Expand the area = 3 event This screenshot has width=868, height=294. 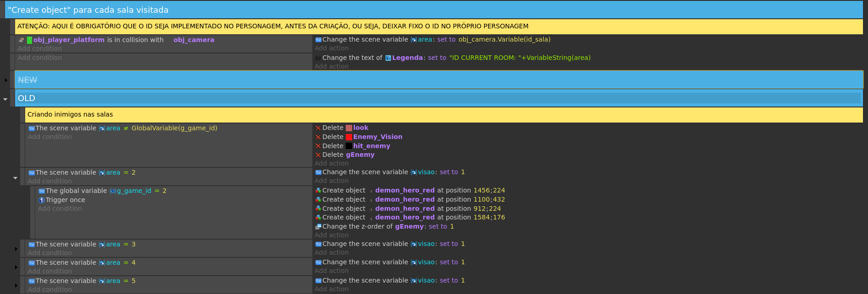point(16,249)
